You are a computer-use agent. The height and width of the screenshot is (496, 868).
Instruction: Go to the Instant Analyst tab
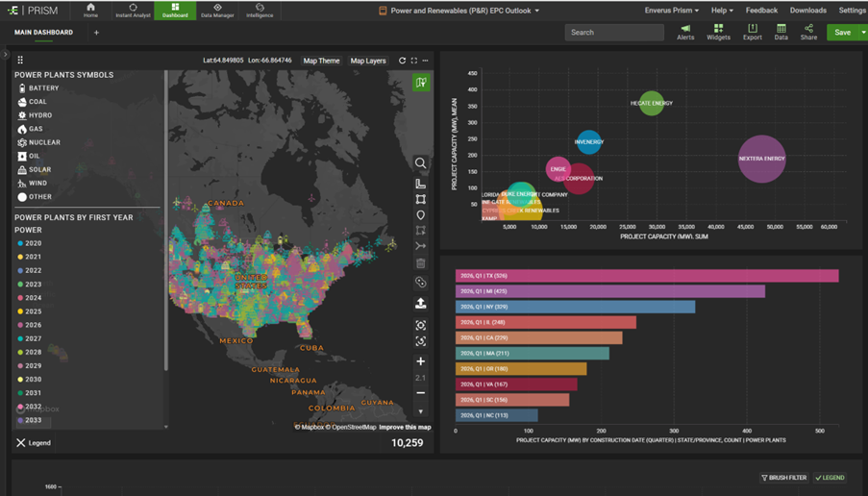tap(133, 11)
